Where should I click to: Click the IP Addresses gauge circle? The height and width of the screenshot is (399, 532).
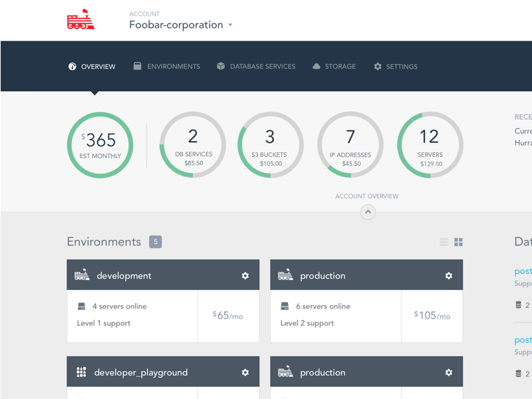pyautogui.click(x=350, y=145)
